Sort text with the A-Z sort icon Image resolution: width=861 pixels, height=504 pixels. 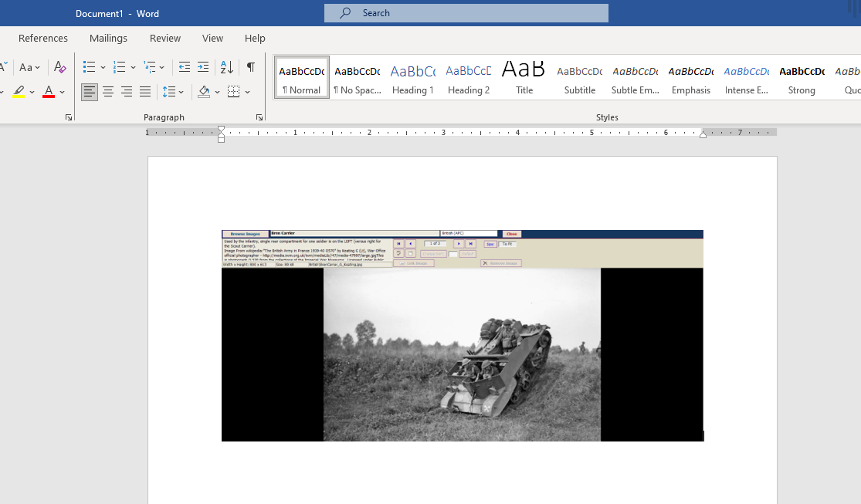(x=227, y=67)
